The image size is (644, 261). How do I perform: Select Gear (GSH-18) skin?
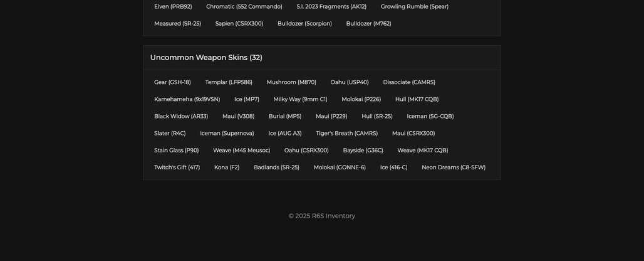(172, 82)
